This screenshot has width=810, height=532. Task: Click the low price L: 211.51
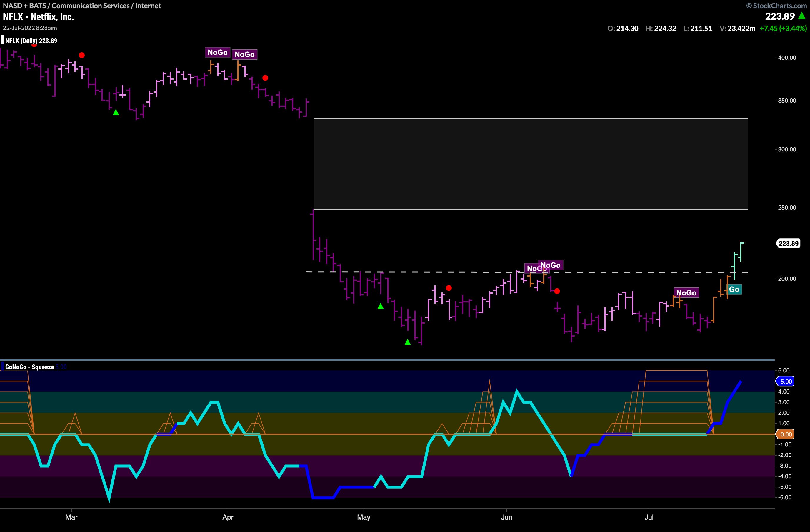(x=698, y=28)
